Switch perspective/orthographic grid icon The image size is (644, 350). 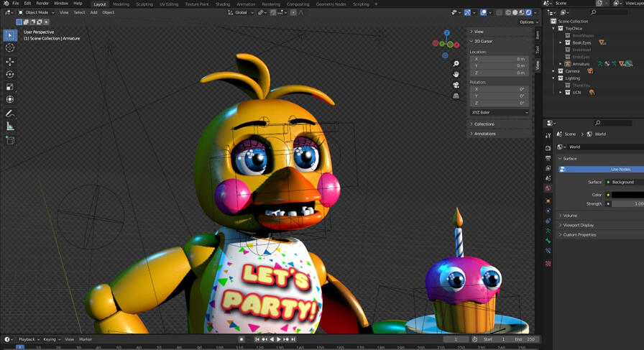456,96
